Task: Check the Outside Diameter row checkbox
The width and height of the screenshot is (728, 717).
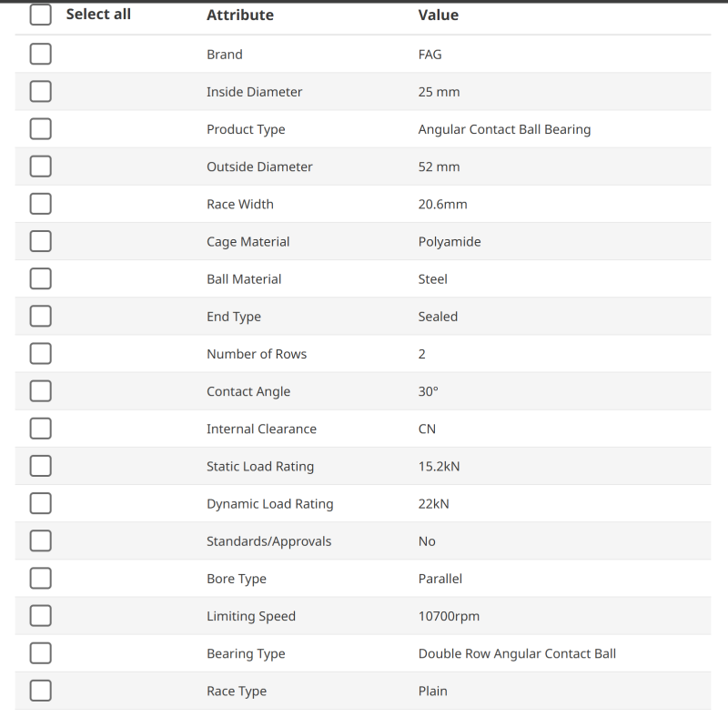Action: point(40,167)
